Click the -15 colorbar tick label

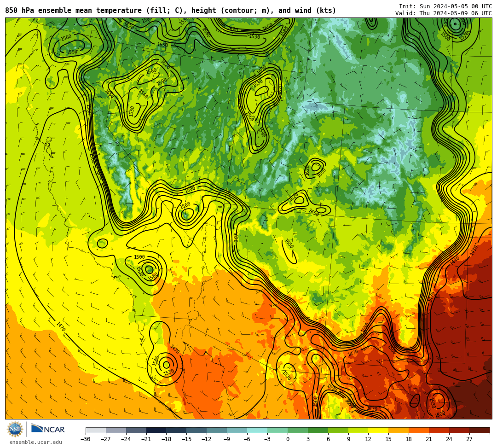tap(187, 439)
